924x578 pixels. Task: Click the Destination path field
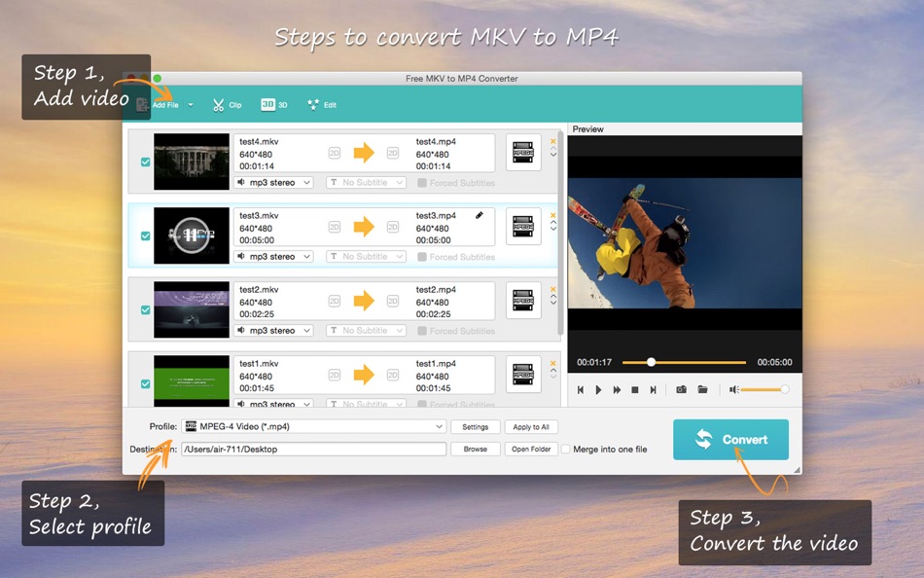tap(313, 449)
